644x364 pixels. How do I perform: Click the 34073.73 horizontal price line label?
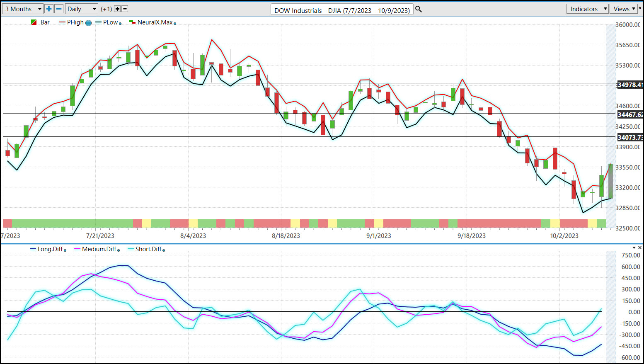630,138
